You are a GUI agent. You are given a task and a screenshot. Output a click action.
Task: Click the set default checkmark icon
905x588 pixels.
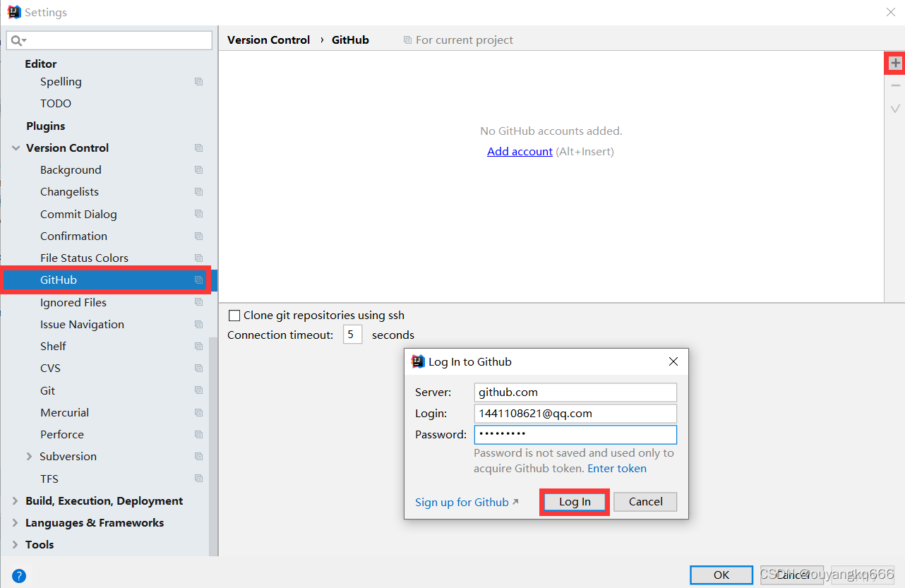click(895, 109)
